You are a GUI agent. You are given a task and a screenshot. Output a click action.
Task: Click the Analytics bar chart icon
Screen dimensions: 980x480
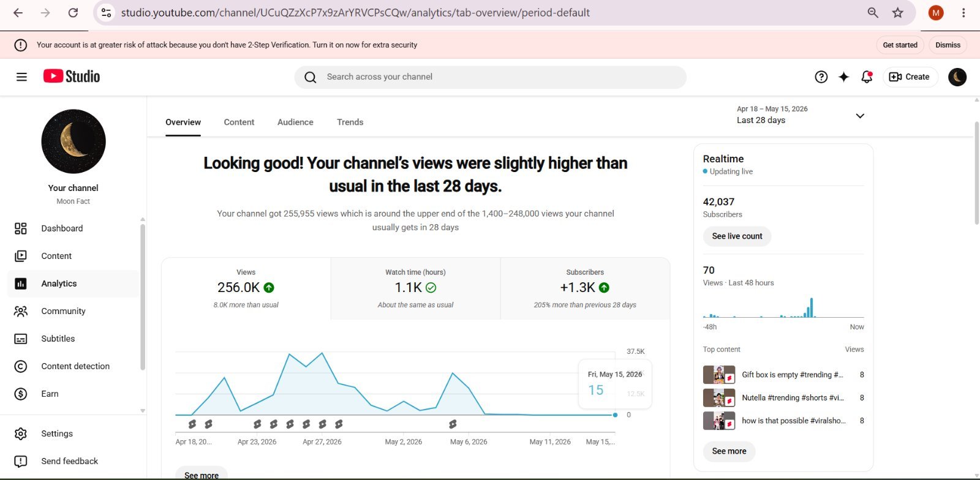(21, 283)
